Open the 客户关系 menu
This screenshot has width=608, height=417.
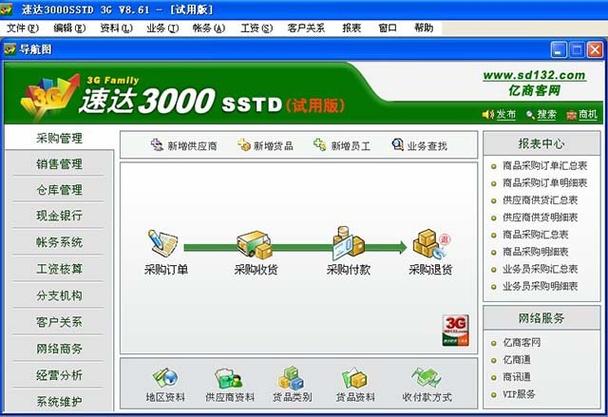click(x=306, y=28)
